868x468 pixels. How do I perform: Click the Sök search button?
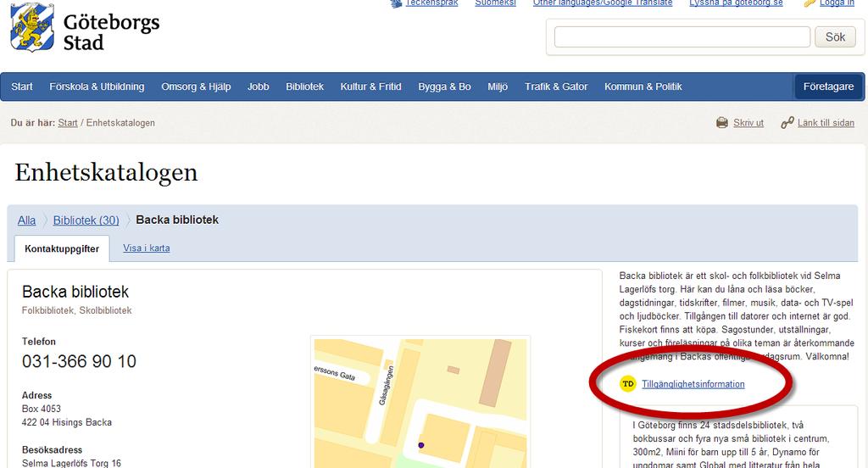[x=835, y=37]
